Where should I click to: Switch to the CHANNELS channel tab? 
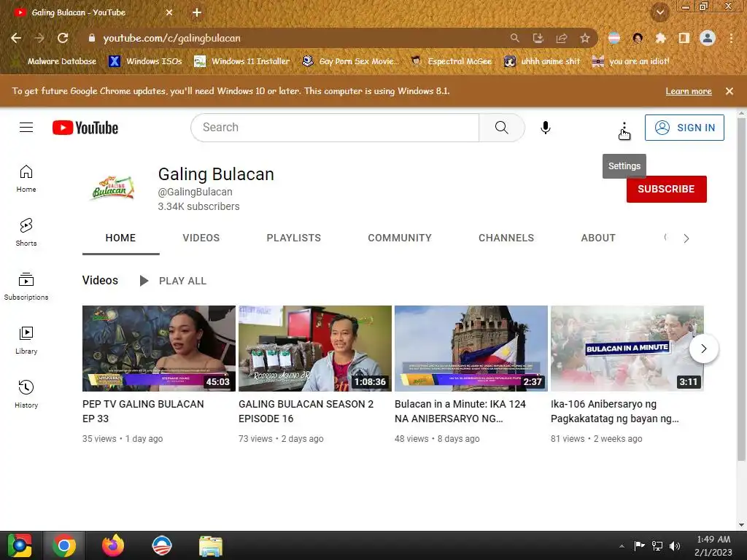coord(506,238)
